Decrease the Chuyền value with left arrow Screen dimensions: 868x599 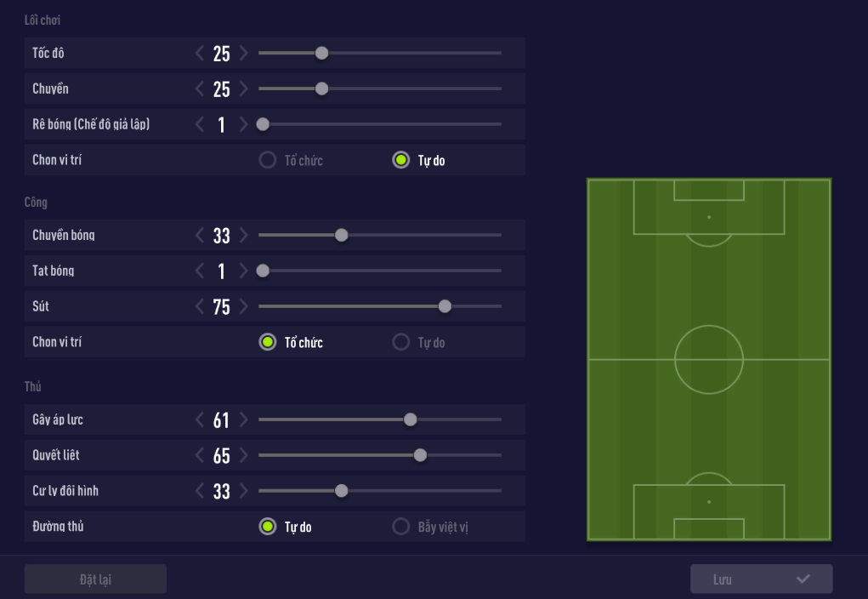(200, 88)
